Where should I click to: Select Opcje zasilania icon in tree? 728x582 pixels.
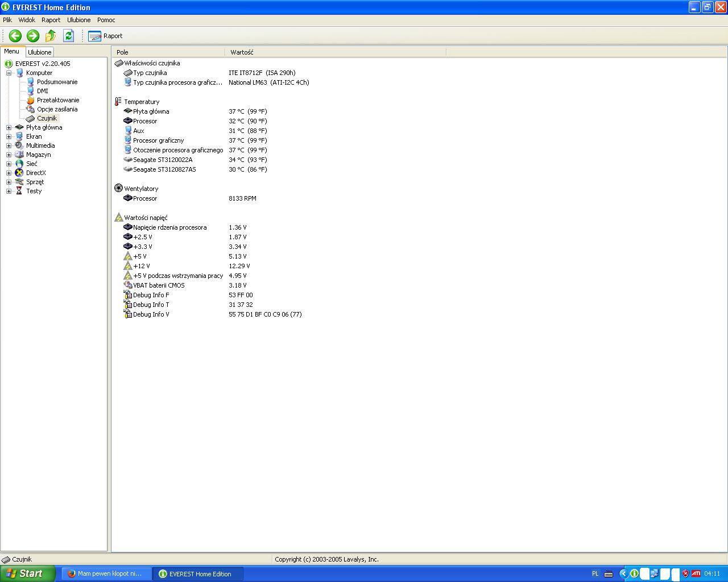click(x=31, y=109)
